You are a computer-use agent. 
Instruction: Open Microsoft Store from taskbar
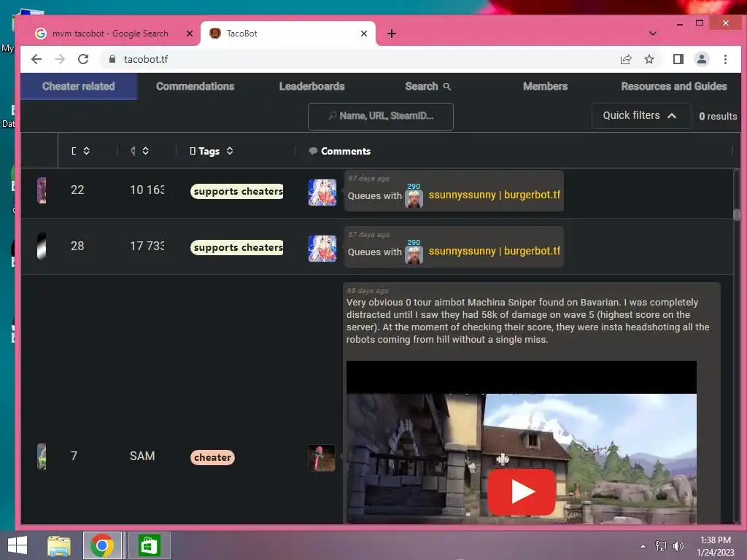point(149,545)
